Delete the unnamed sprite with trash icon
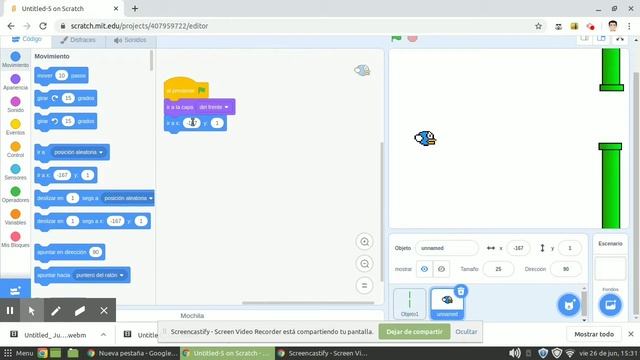640x360 pixels. [461, 291]
